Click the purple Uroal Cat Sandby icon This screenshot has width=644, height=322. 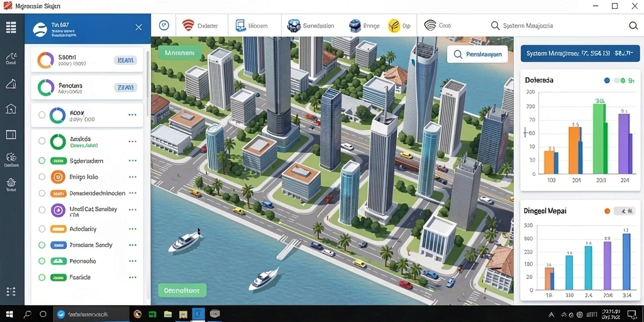[58, 210]
